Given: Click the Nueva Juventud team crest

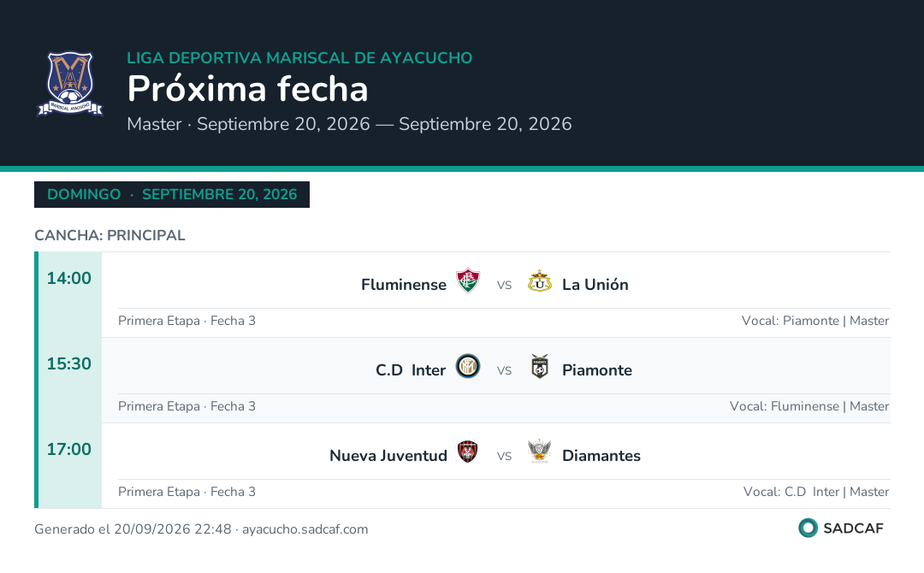Looking at the screenshot, I should pyautogui.click(x=468, y=452).
